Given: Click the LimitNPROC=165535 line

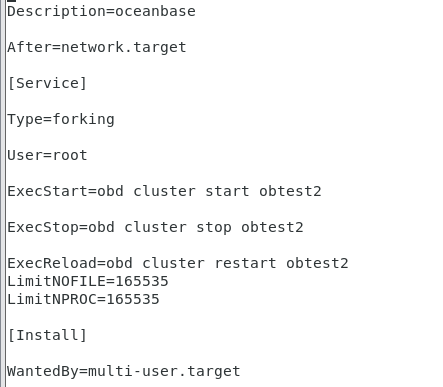Looking at the screenshot, I should (83, 299).
